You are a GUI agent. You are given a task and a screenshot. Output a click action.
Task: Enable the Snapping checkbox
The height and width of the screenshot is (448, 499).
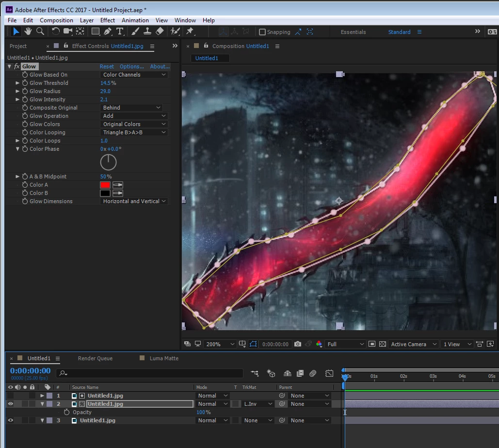[262, 32]
